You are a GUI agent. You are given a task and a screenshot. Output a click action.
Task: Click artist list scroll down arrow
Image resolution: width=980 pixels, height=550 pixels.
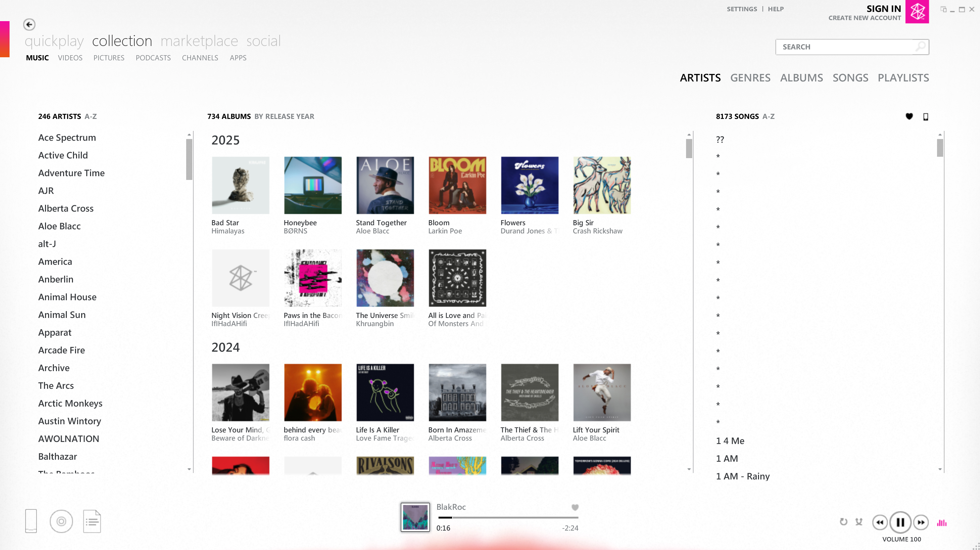click(x=189, y=469)
